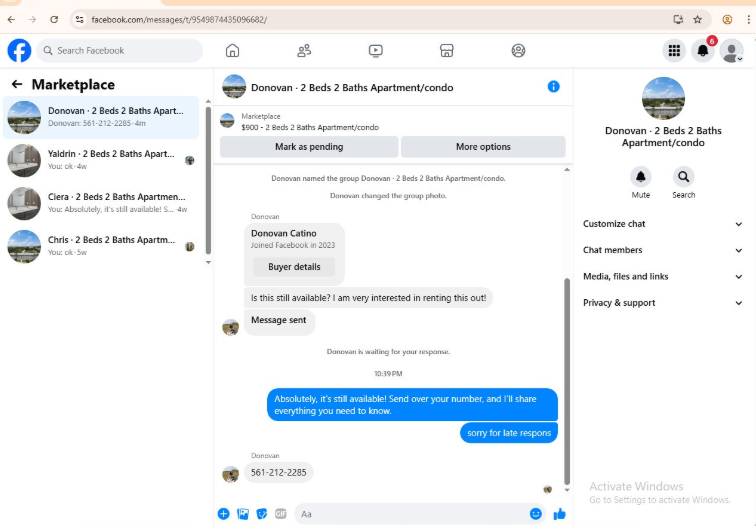Open the Home feed icon
Screen dimensions: 756x527
coord(232,51)
